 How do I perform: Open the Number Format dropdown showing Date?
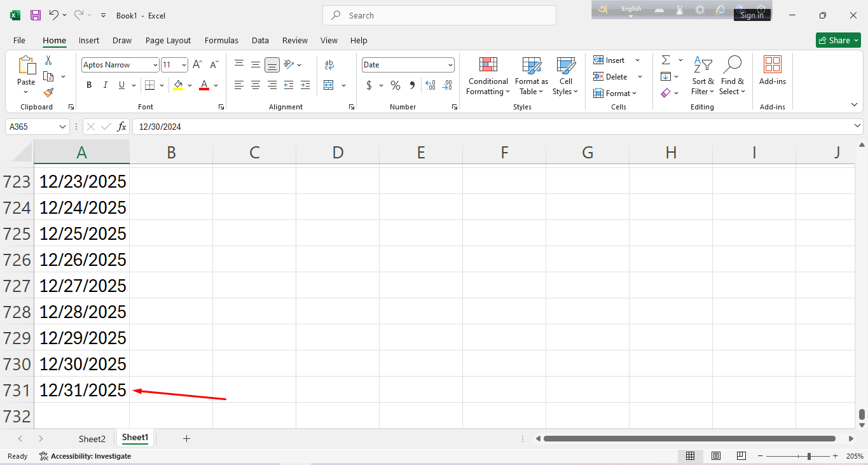[450, 65]
